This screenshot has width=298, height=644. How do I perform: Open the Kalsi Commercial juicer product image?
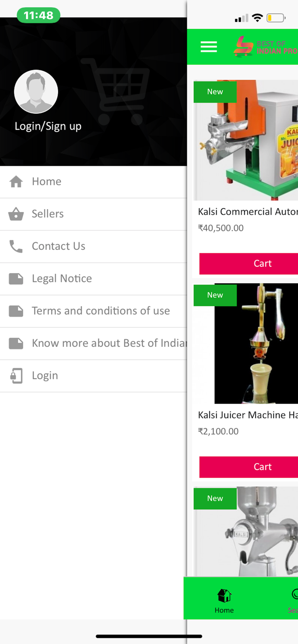(246, 140)
